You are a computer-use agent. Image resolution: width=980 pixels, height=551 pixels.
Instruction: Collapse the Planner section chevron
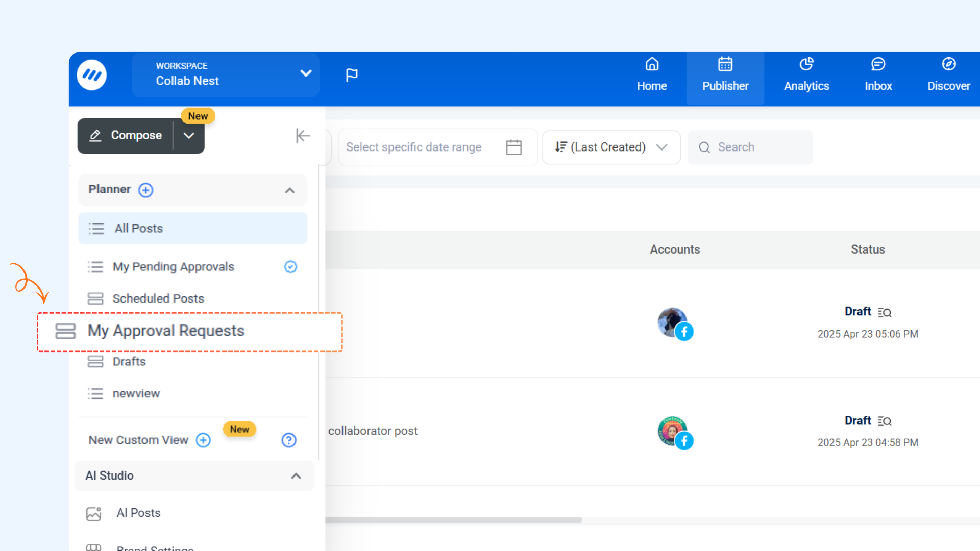pos(290,190)
